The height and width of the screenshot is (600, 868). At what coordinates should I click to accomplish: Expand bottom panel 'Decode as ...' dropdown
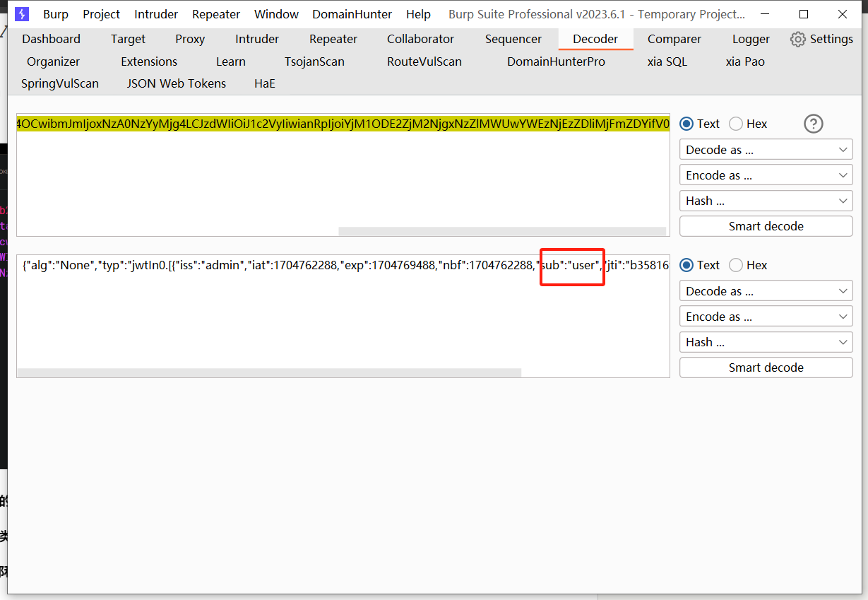coord(766,291)
